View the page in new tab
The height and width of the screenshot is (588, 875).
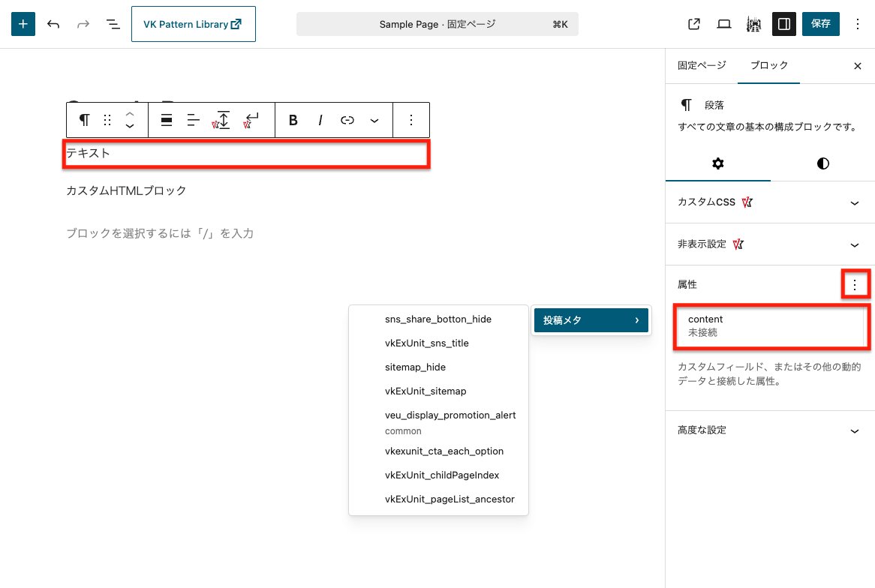tap(693, 24)
